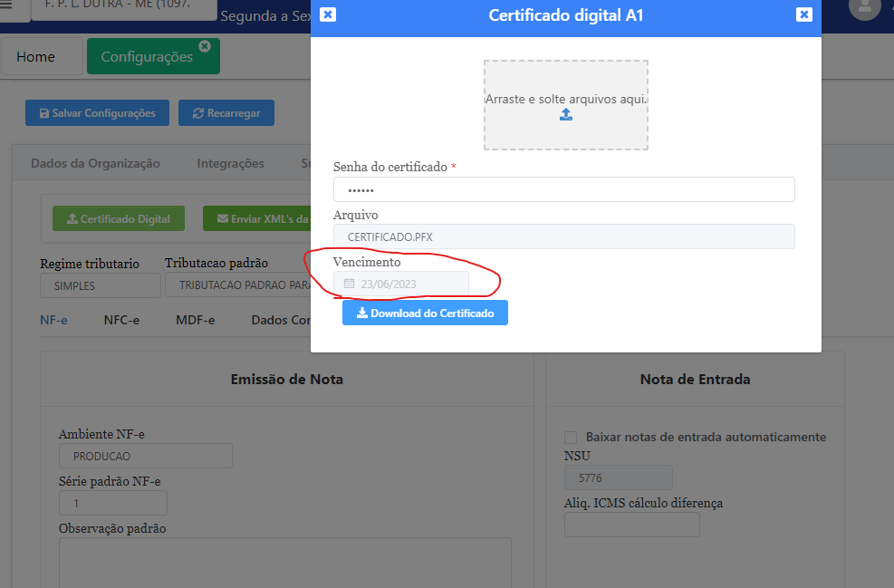
Task: Click user avatar icon at top right
Action: (865, 8)
